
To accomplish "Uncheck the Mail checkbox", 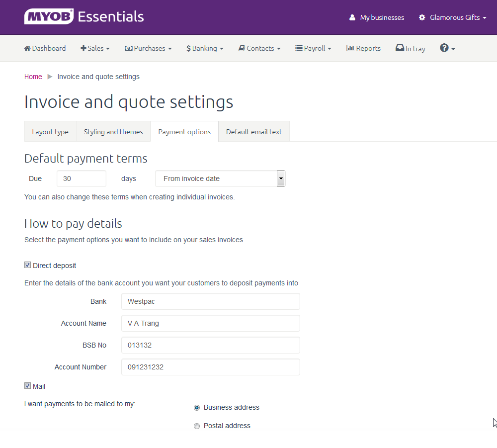I will click(x=28, y=386).
